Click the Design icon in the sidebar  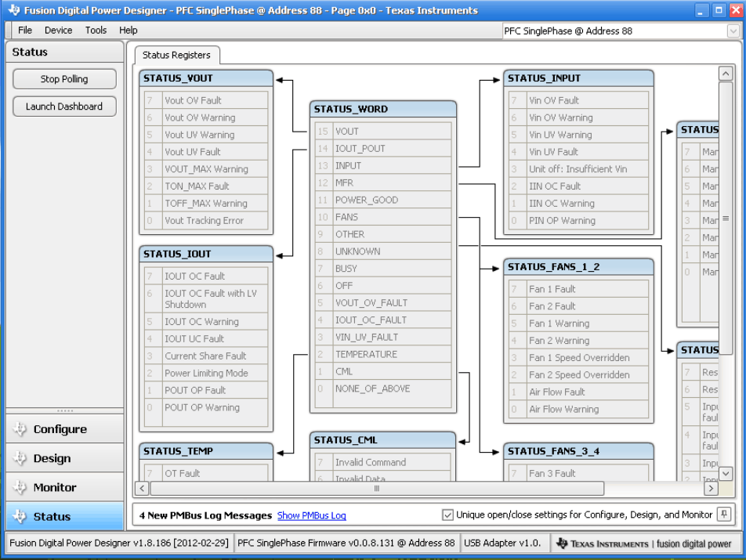[x=20, y=458]
